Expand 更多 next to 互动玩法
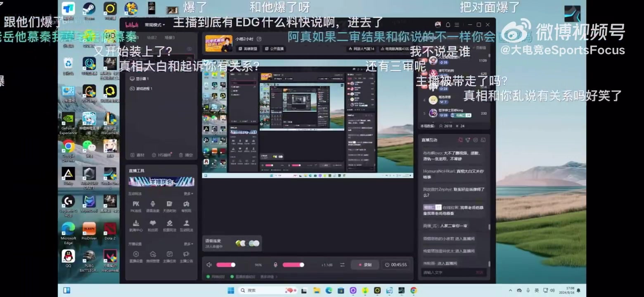This screenshot has height=297, width=644. coord(189,193)
